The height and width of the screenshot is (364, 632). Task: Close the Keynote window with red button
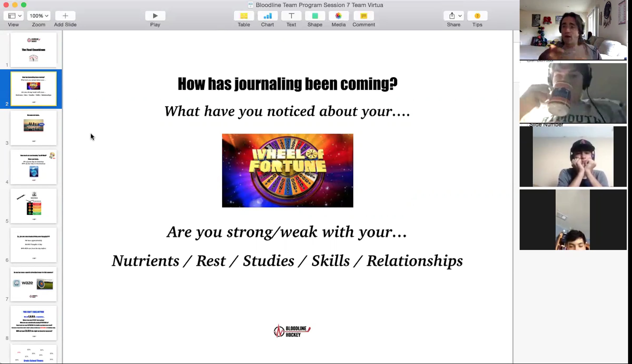point(6,5)
